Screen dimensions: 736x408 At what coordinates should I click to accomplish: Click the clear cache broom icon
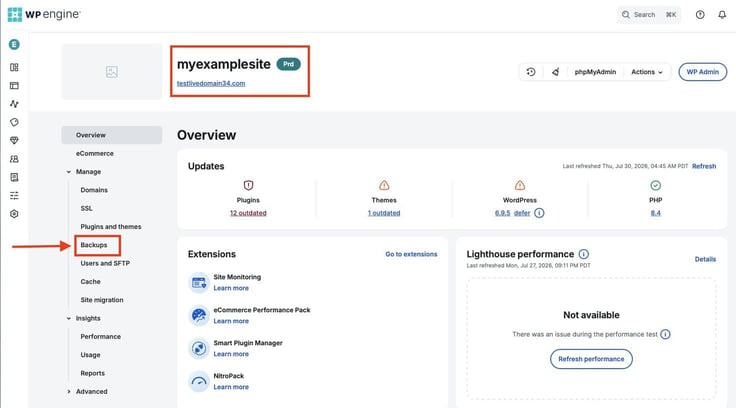[555, 72]
